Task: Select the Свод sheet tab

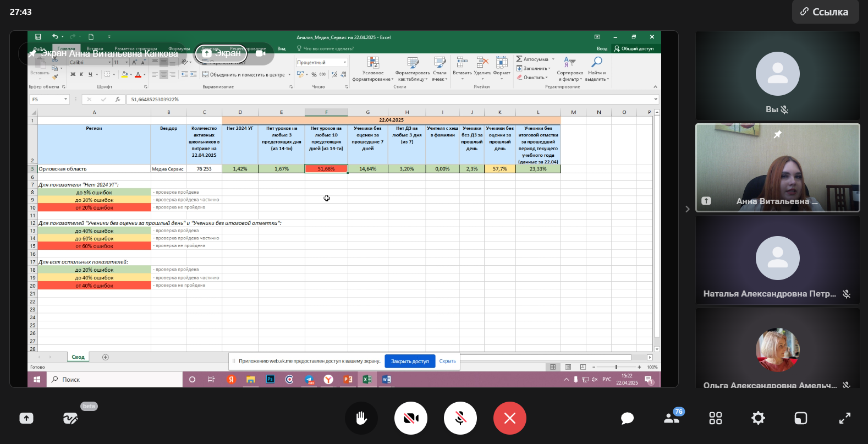Action: pyautogui.click(x=78, y=357)
